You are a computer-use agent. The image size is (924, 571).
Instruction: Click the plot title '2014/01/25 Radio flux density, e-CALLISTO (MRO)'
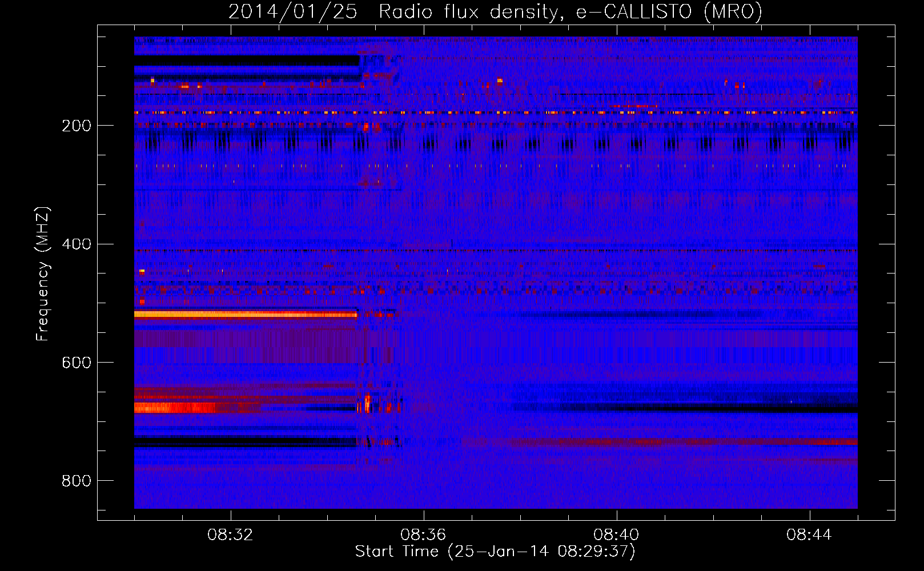coord(495,11)
